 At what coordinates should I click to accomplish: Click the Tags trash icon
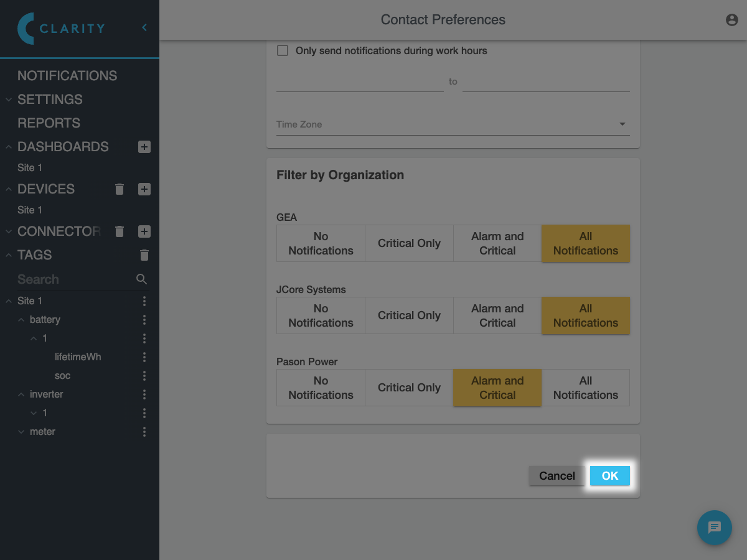click(144, 255)
